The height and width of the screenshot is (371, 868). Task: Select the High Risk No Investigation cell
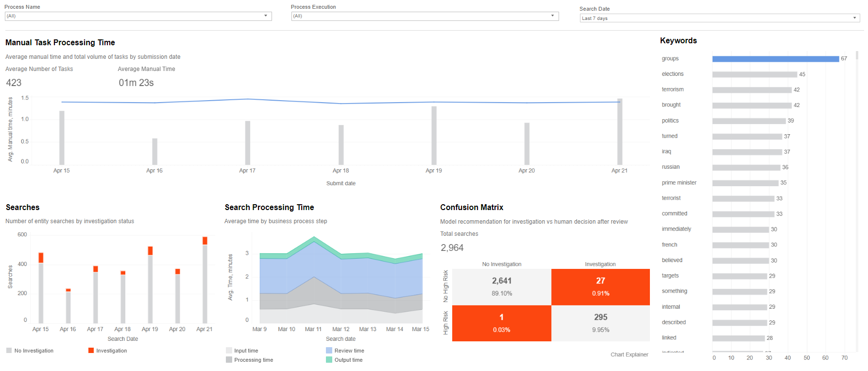pos(501,323)
